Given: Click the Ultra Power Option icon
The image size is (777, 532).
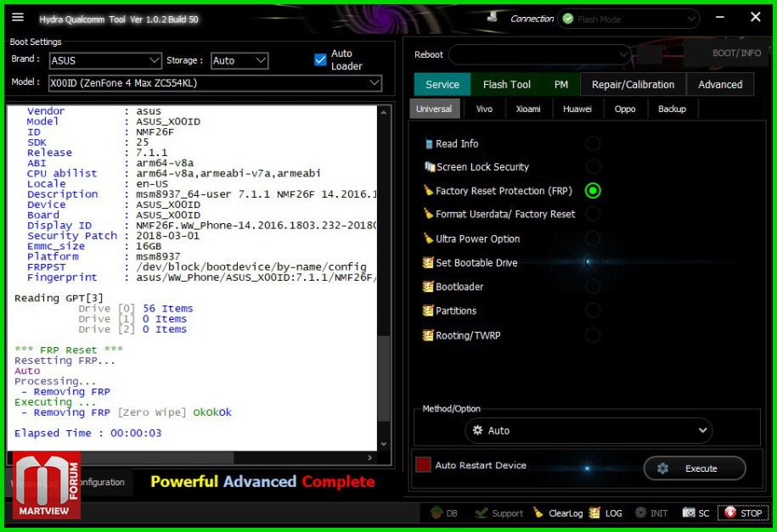Looking at the screenshot, I should [x=428, y=238].
